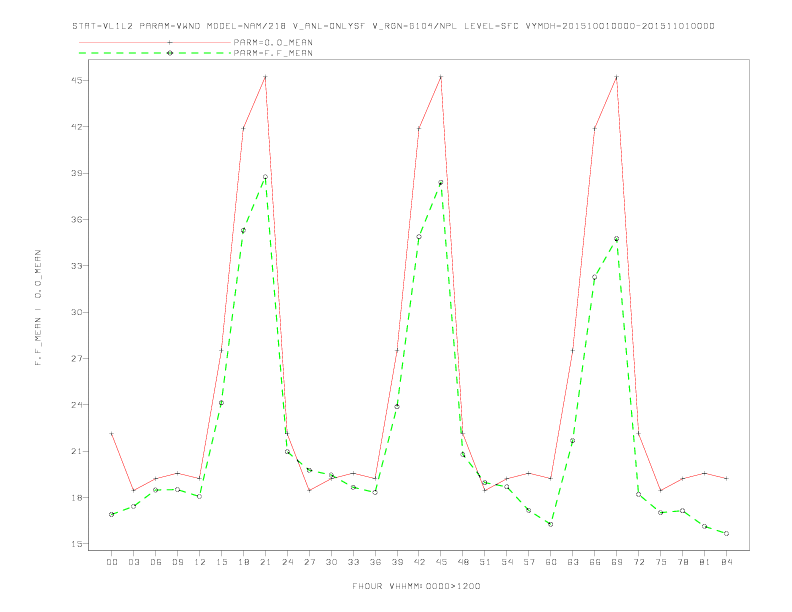Image resolution: width=792 pixels, height=612 pixels.
Task: Click the red O.O_MEAN peak marker at hour 21
Action: pos(265,77)
